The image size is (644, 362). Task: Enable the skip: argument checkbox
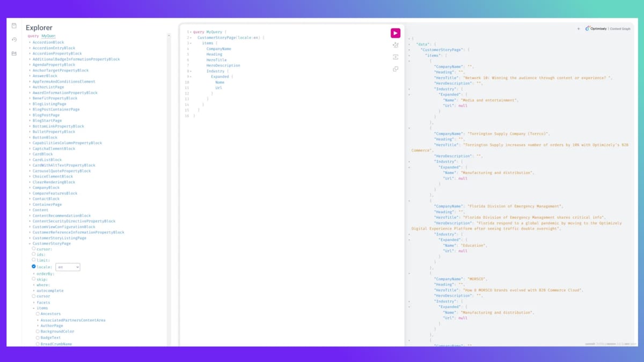[34, 279]
